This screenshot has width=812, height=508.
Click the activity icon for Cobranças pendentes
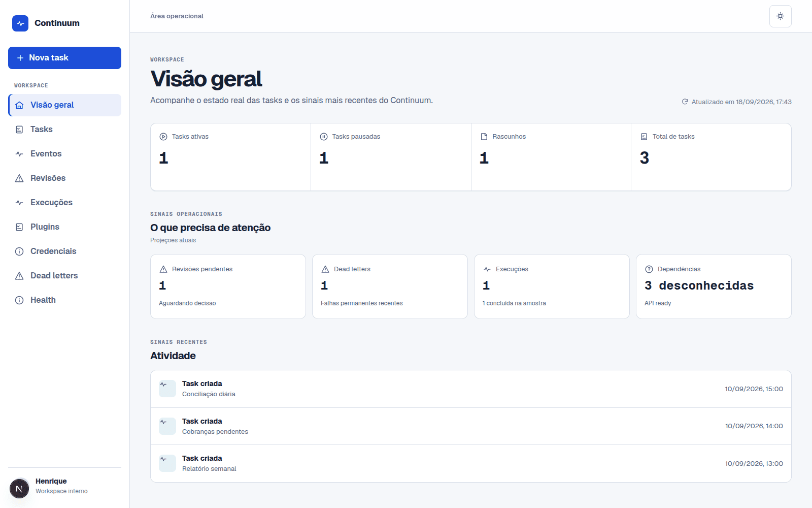[x=167, y=426]
